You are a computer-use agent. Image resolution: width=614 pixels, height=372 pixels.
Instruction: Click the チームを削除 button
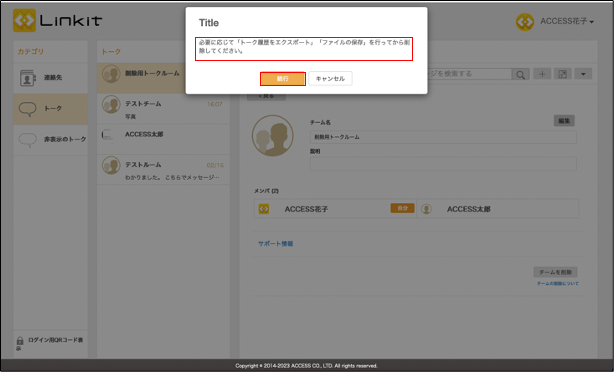pyautogui.click(x=555, y=272)
